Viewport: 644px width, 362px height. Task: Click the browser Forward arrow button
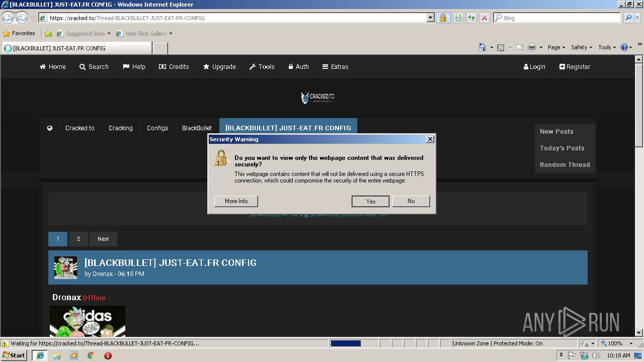(x=22, y=18)
